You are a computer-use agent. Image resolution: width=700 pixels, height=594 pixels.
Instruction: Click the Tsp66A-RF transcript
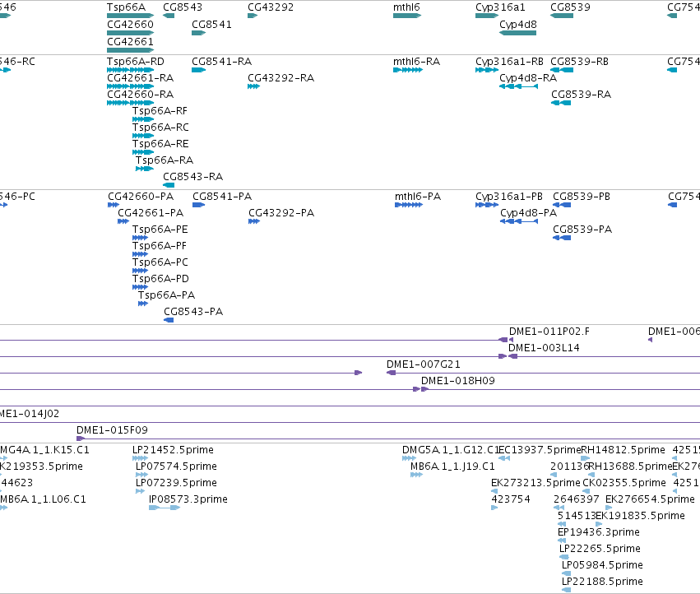pos(143,119)
